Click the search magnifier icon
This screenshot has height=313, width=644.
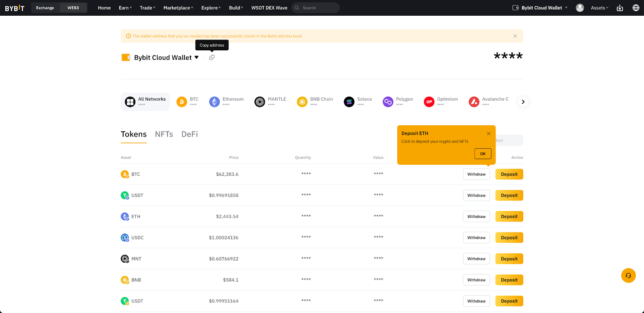click(297, 8)
